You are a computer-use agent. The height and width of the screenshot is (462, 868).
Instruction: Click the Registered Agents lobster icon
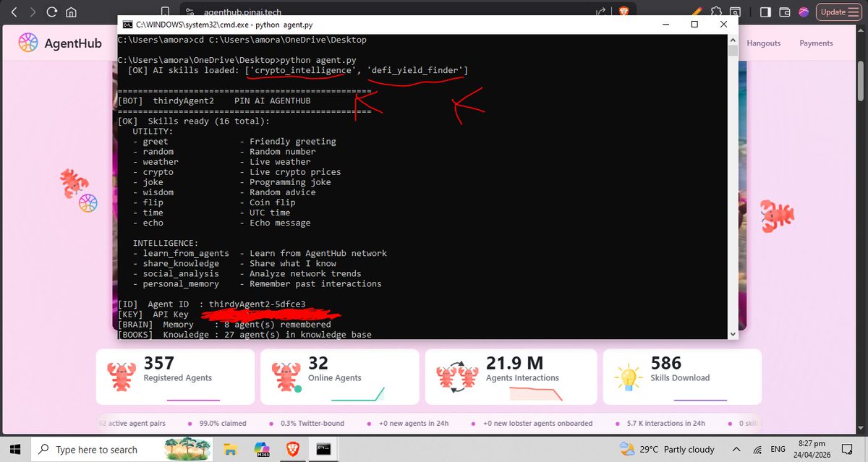121,377
